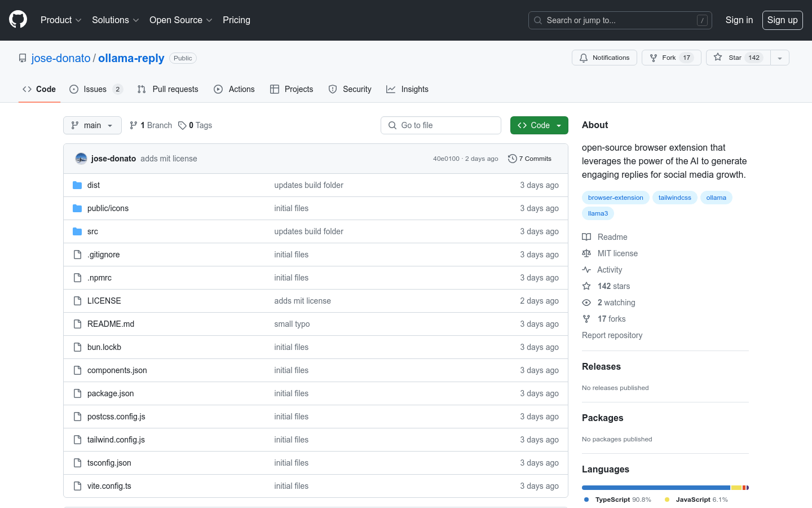
Task: Open the ollama-reply repository link
Action: click(131, 58)
